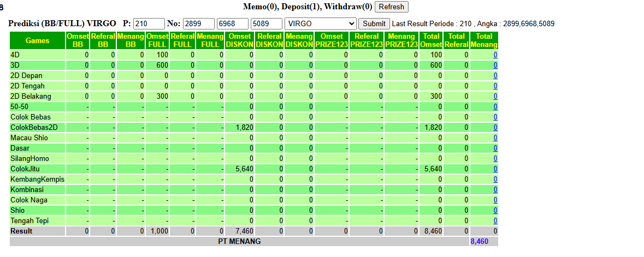Image resolution: width=644 pixels, height=257 pixels.
Task: Open Total Menang link for Kombinasi row
Action: (495, 190)
